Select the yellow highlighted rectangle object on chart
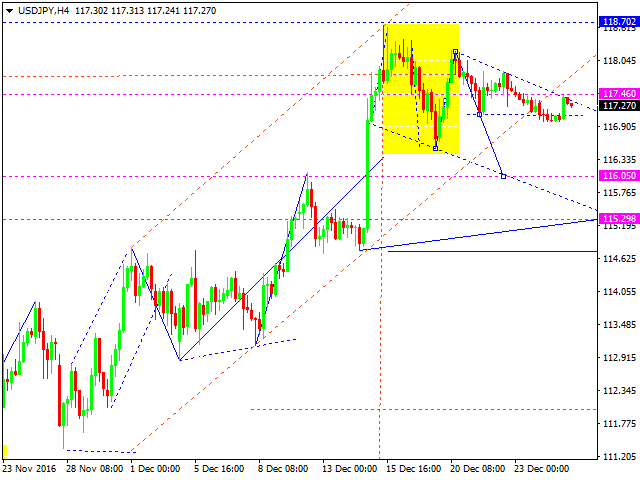 [x=421, y=89]
